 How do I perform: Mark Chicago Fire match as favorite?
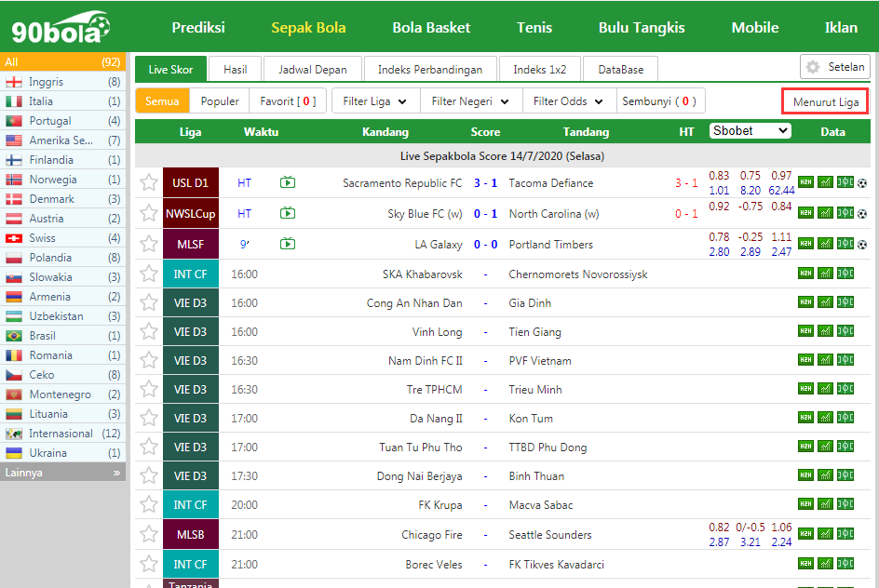pyautogui.click(x=149, y=534)
